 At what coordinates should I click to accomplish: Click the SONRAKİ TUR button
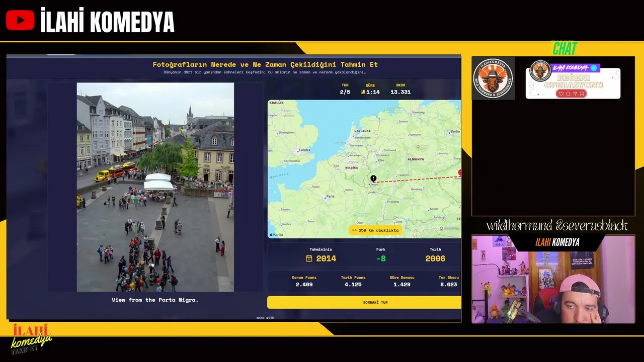[364, 302]
